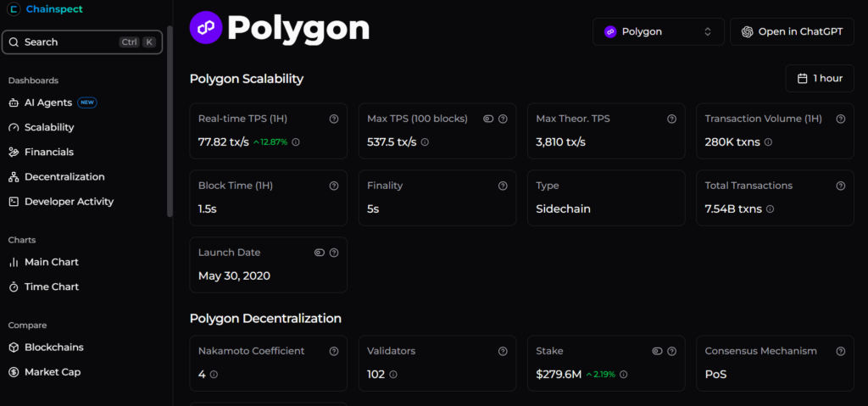Viewport: 868px width, 406px height.
Task: Toggle the Launch Date switch
Action: (320, 253)
